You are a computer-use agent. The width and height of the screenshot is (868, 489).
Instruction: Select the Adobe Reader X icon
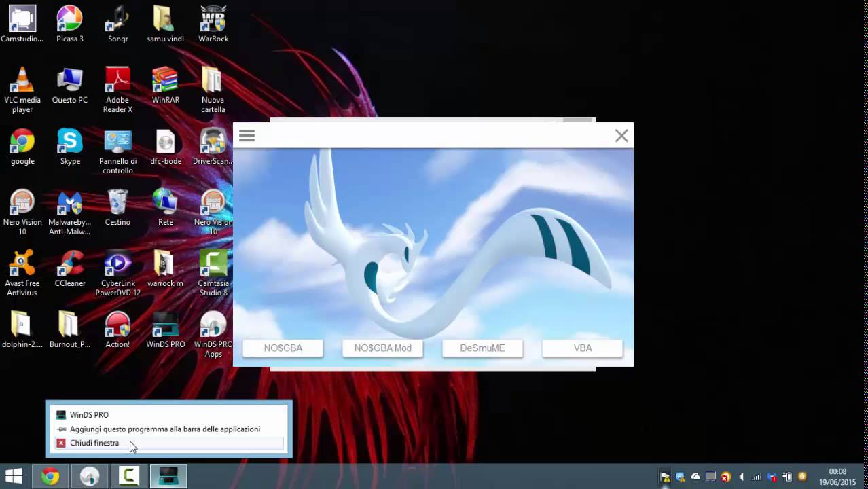117,90
